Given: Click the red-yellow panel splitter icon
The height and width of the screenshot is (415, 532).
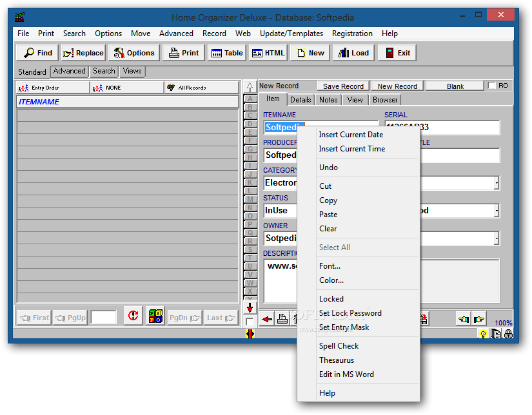Looking at the screenshot, I should tap(250, 334).
